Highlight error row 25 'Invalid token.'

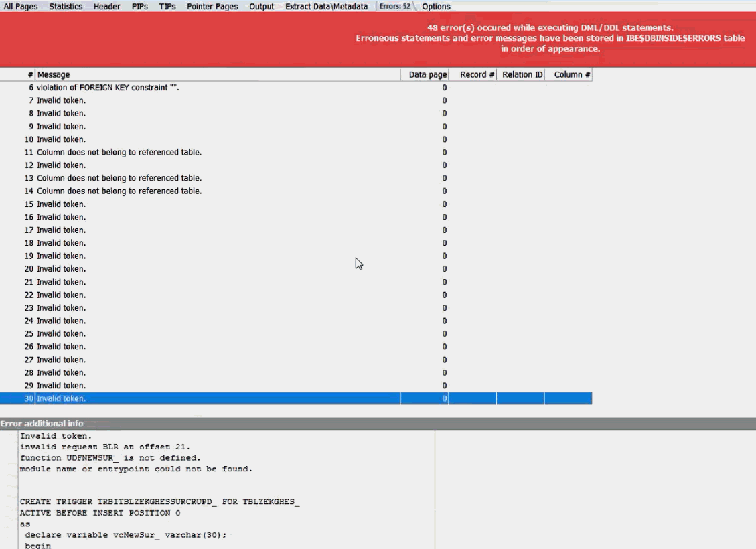(296, 334)
